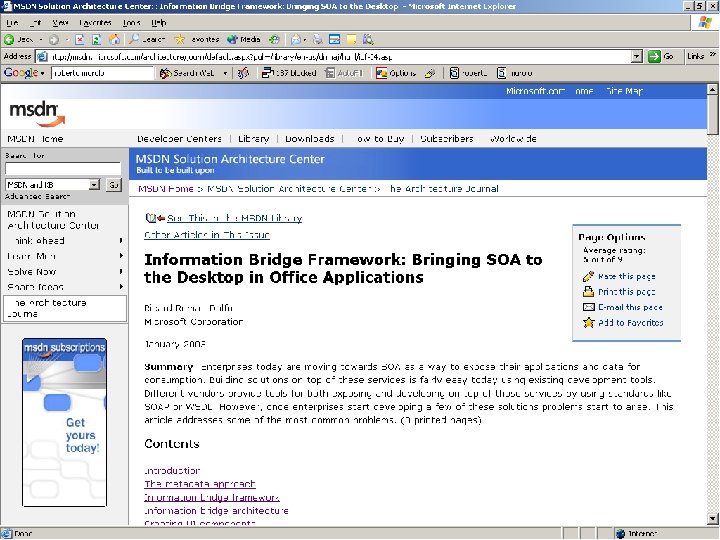Open the Media toolbar button

pos(244,39)
